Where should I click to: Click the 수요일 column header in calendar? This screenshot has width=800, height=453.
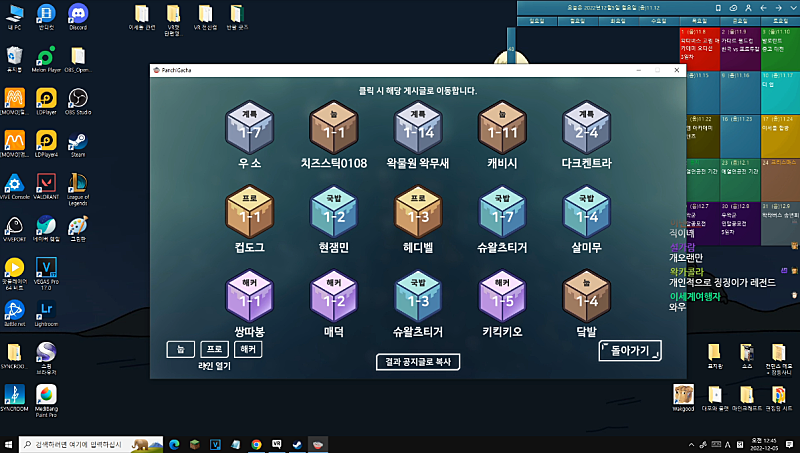[659, 21]
